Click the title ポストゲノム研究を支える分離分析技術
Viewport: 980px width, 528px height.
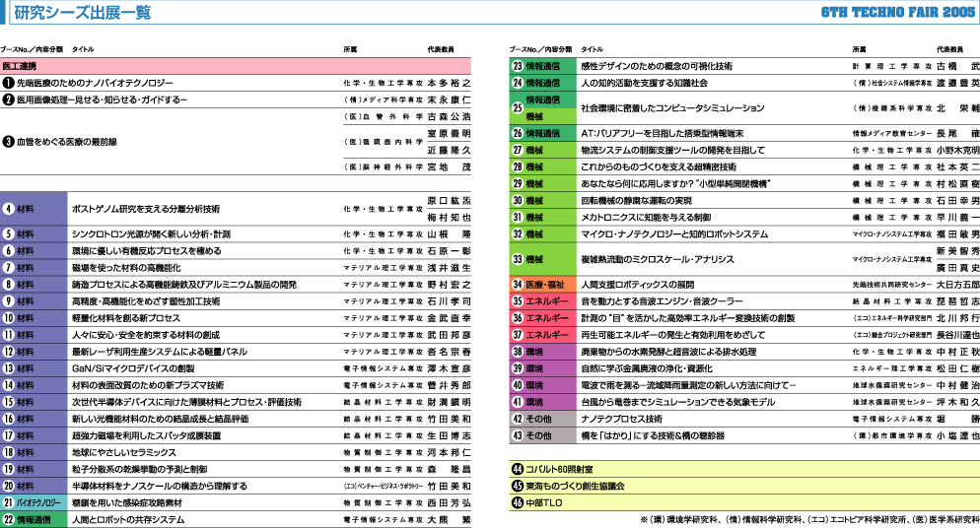coord(146,209)
